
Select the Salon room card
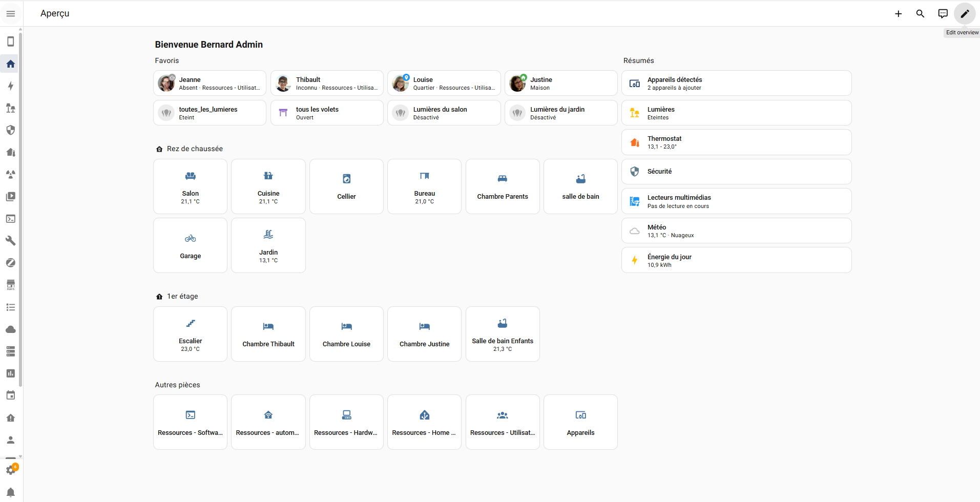pos(190,186)
